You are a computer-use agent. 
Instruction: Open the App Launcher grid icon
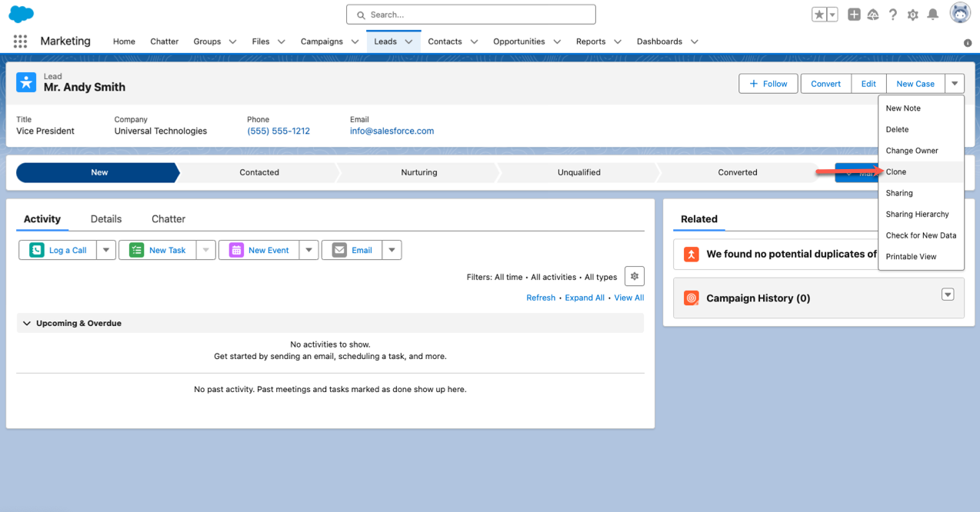(20, 42)
